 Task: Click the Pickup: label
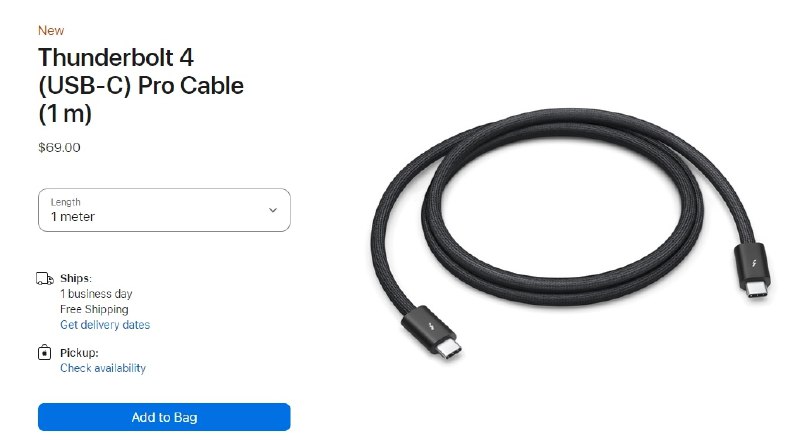pyautogui.click(x=79, y=353)
